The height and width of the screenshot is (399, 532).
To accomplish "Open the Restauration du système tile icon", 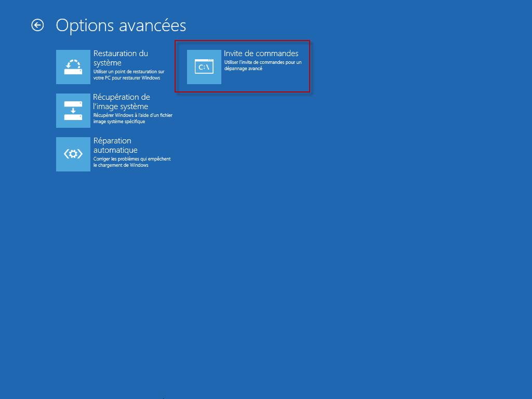I will point(73,67).
